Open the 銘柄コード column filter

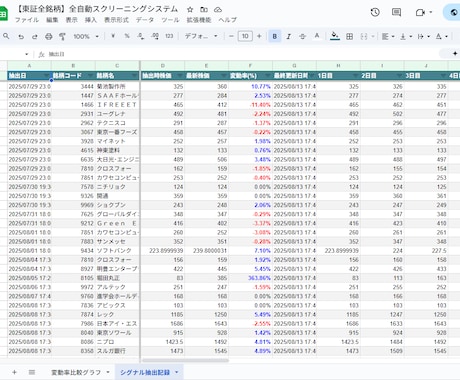pos(91,76)
